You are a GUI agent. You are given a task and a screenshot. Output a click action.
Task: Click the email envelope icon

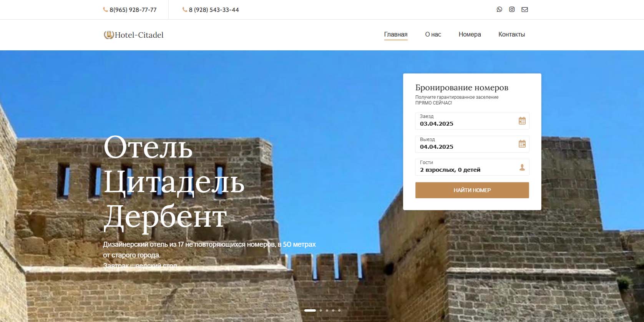point(524,10)
